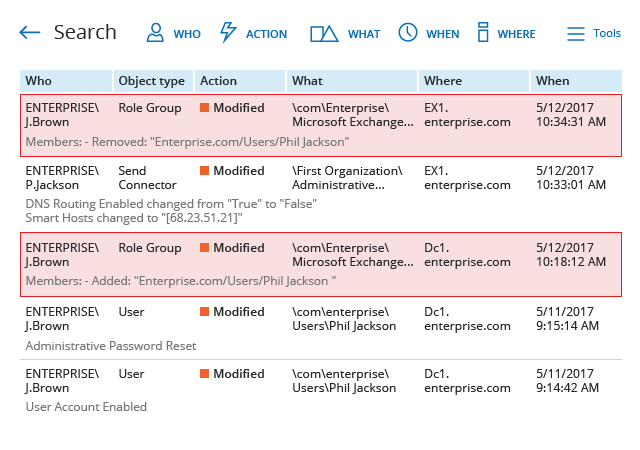
Task: Select 'Smart Hosts changed to [68.23.51.21]' line
Action: [x=134, y=218]
